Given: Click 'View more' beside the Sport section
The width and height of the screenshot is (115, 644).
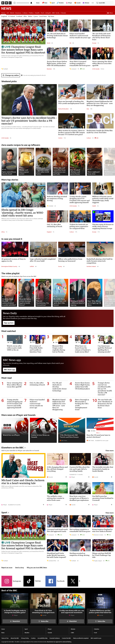Looking at the screenshot, I should (110, 513).
